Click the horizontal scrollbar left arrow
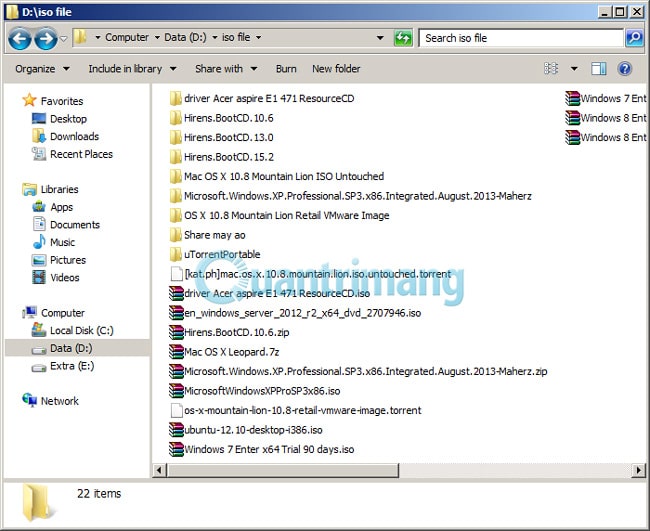 point(159,470)
